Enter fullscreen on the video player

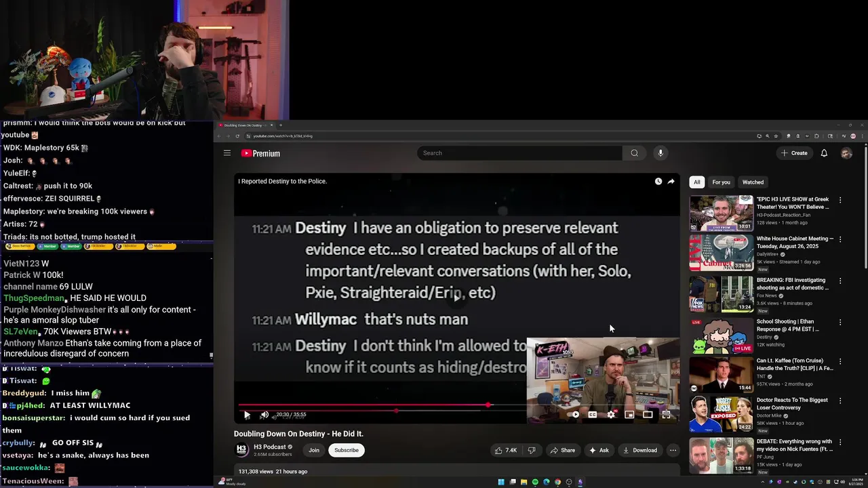tap(666, 414)
